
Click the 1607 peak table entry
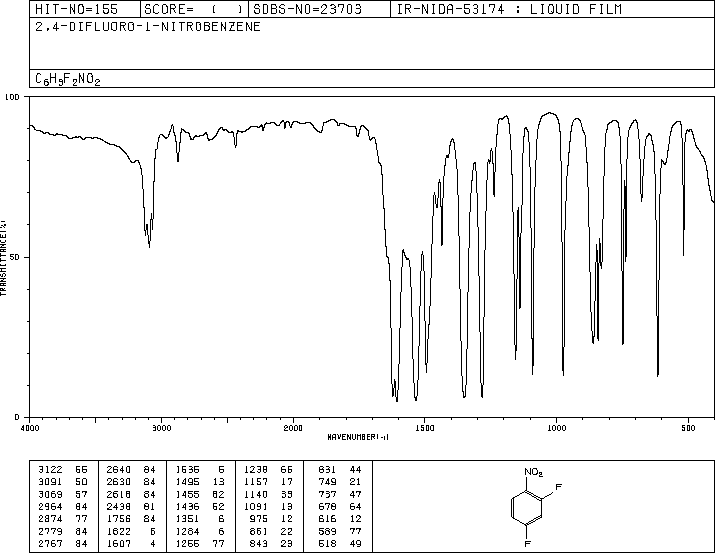(131, 543)
